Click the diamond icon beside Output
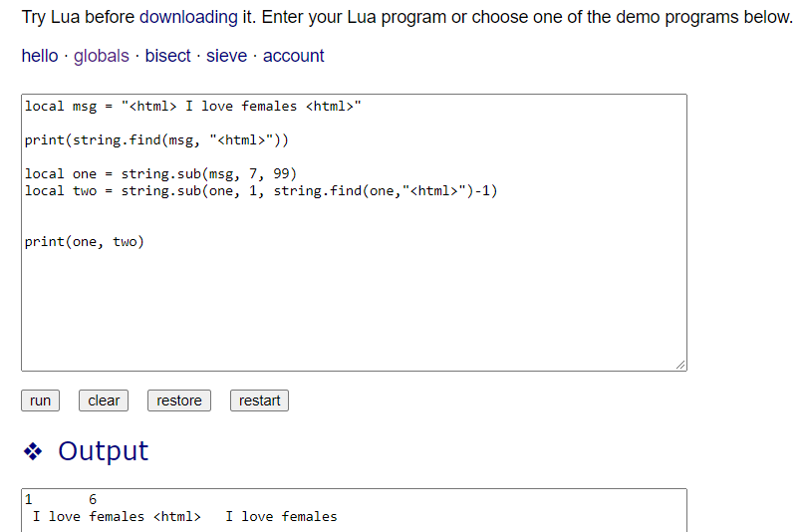This screenshot has height=532, width=805. point(33,451)
